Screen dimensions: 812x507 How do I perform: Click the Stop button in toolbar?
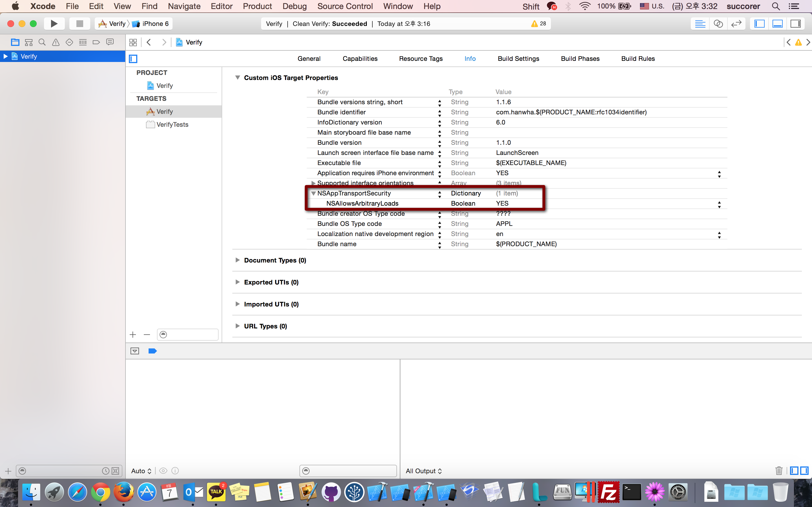[x=80, y=23]
